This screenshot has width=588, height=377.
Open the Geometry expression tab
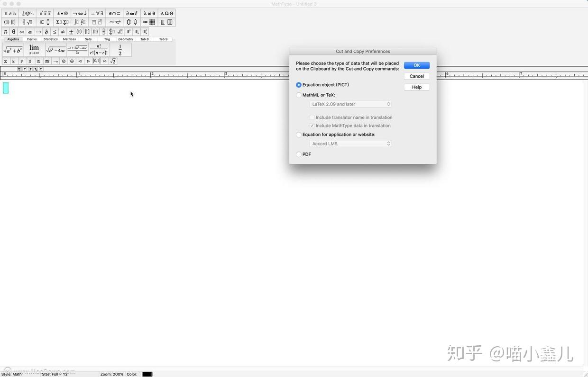126,39
